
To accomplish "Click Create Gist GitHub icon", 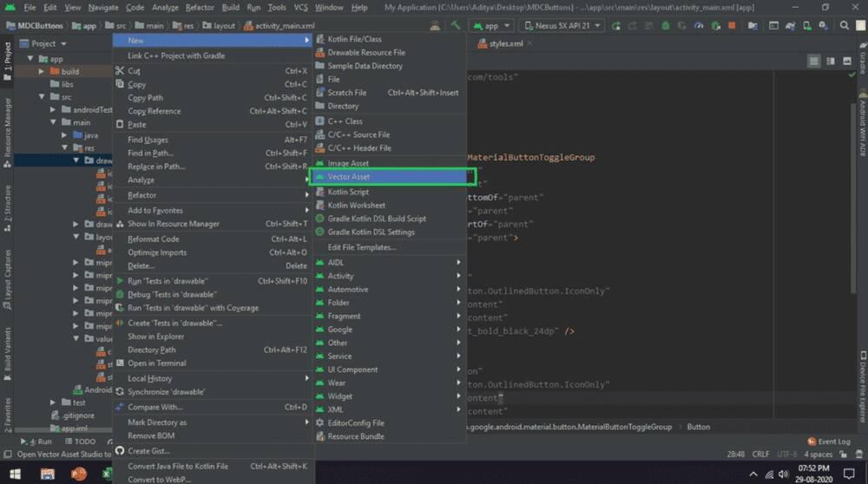I will point(120,451).
